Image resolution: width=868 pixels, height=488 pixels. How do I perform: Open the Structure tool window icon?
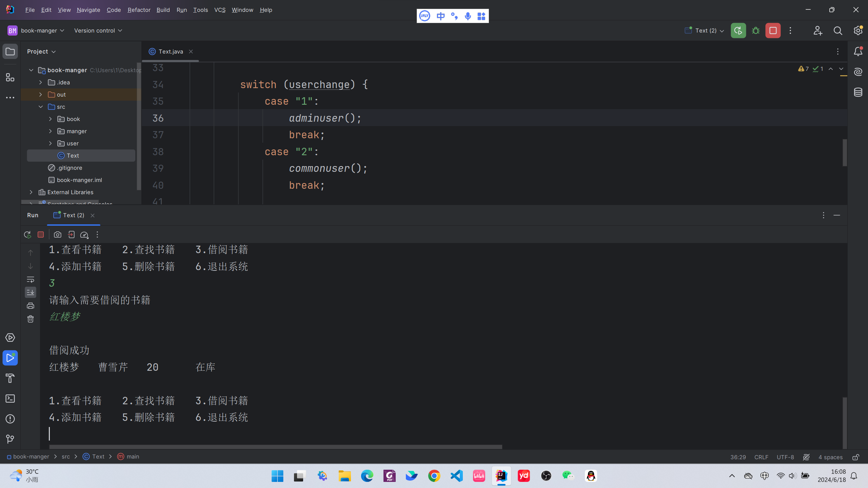pyautogui.click(x=10, y=77)
